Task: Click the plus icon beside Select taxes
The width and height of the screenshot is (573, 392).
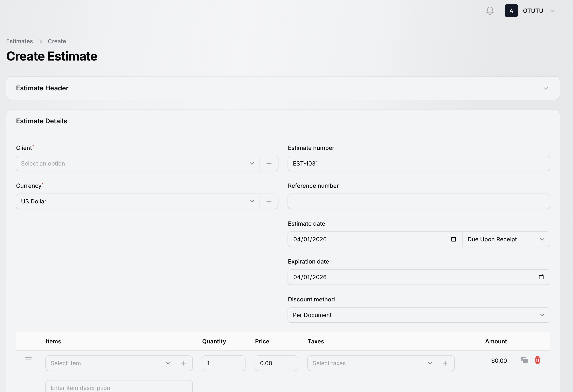Action: [445, 363]
